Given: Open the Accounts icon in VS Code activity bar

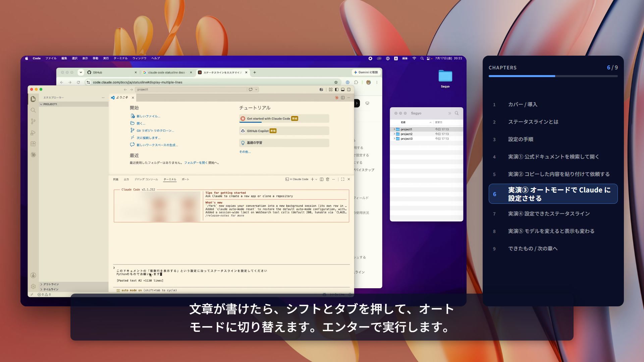Looking at the screenshot, I should [33, 275].
